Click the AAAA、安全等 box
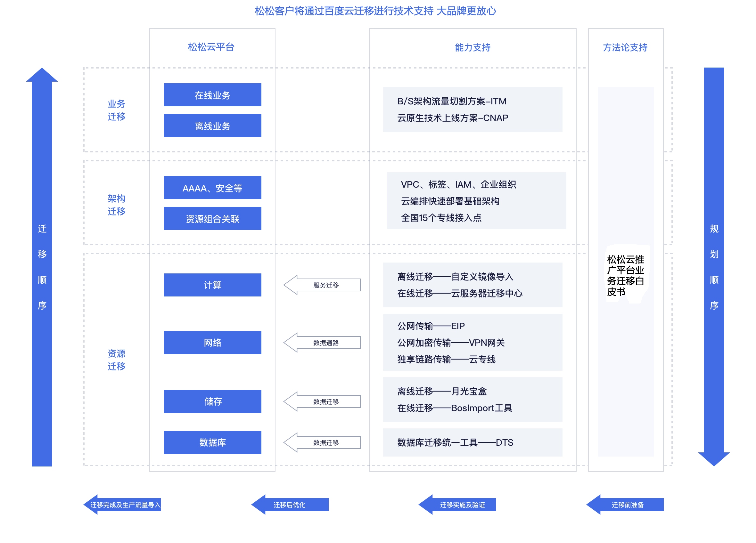The image size is (756, 543). click(x=212, y=188)
